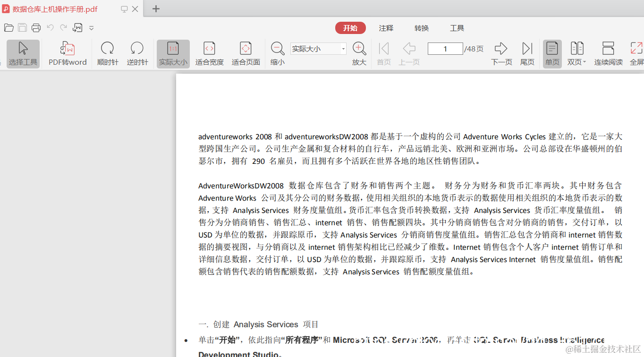Zoom out with the 缩小 magnifier
This screenshot has height=357, width=644.
click(278, 54)
